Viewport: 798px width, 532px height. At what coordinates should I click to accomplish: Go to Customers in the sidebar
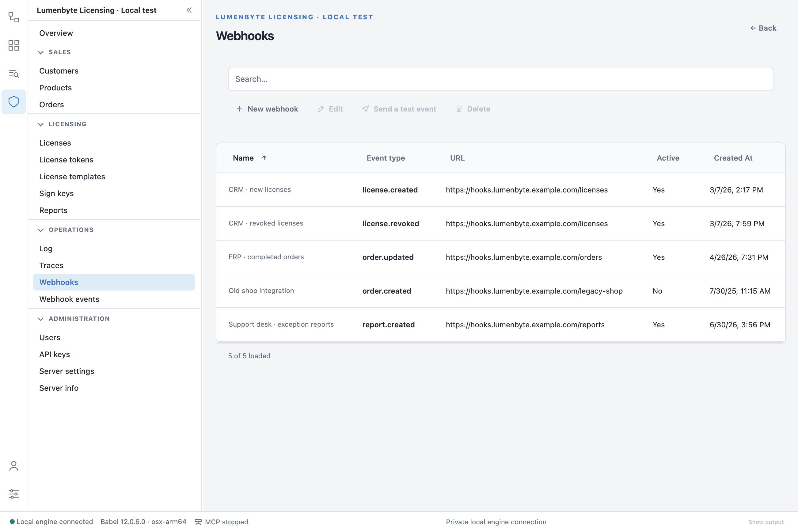pos(59,71)
